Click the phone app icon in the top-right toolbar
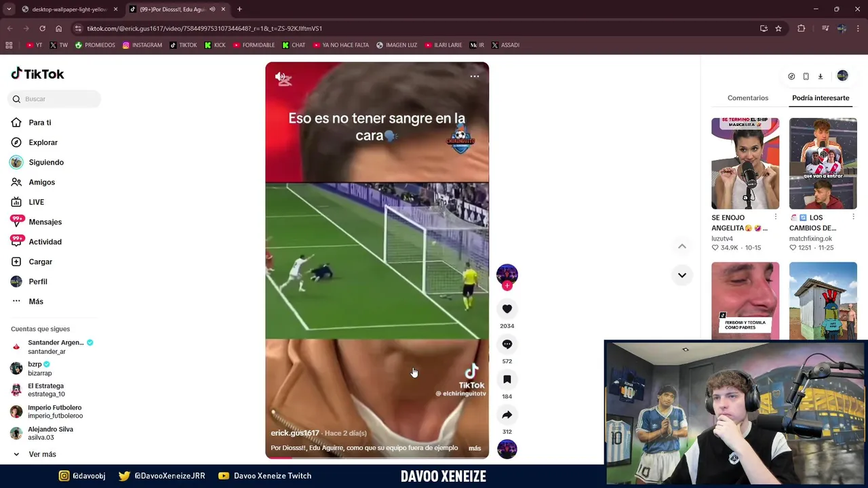This screenshot has height=488, width=868. click(806, 77)
